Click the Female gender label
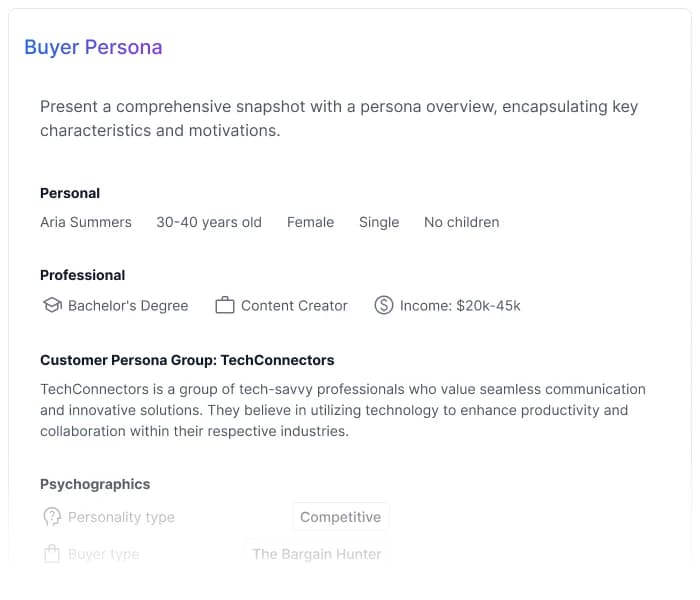This screenshot has width=700, height=600. pyautogui.click(x=310, y=222)
